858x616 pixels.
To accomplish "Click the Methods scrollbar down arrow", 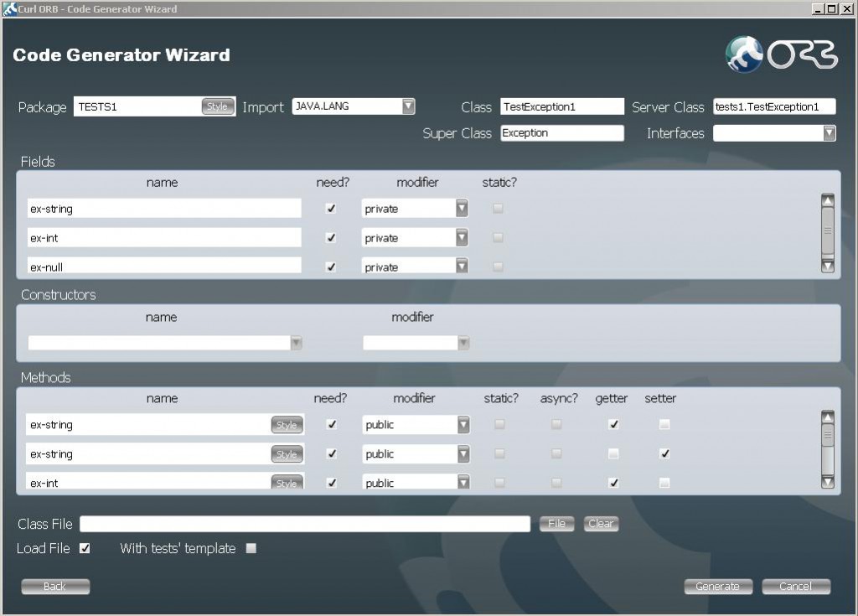I will [828, 482].
